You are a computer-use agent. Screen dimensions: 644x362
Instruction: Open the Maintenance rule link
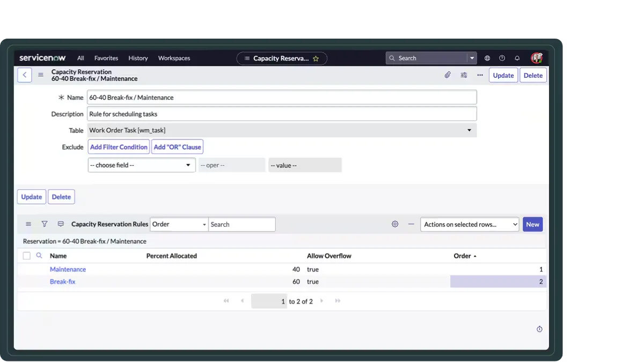pyautogui.click(x=68, y=269)
